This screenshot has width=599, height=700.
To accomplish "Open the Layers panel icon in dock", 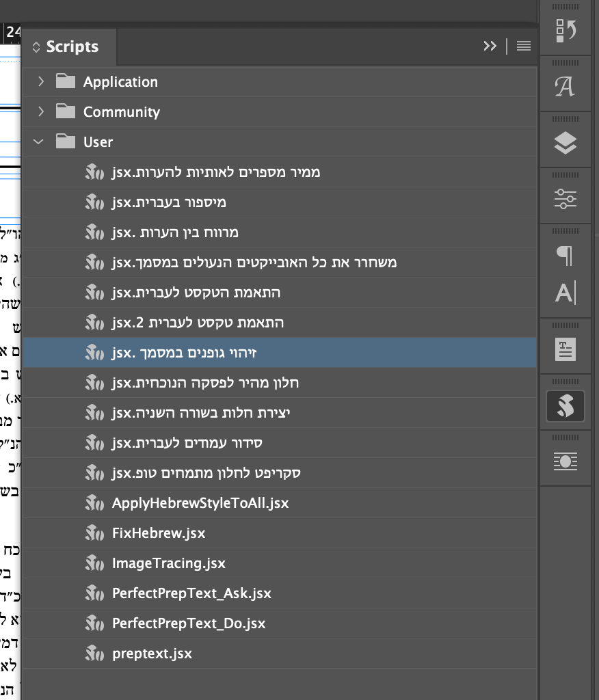I will coord(565,143).
